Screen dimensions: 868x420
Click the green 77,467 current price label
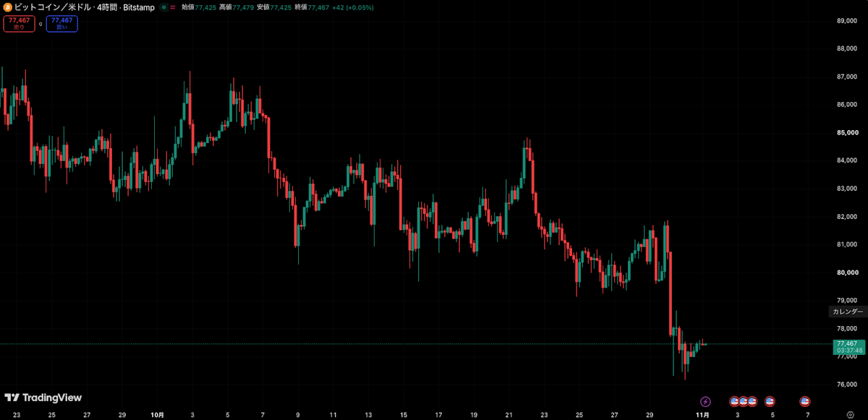[849, 347]
